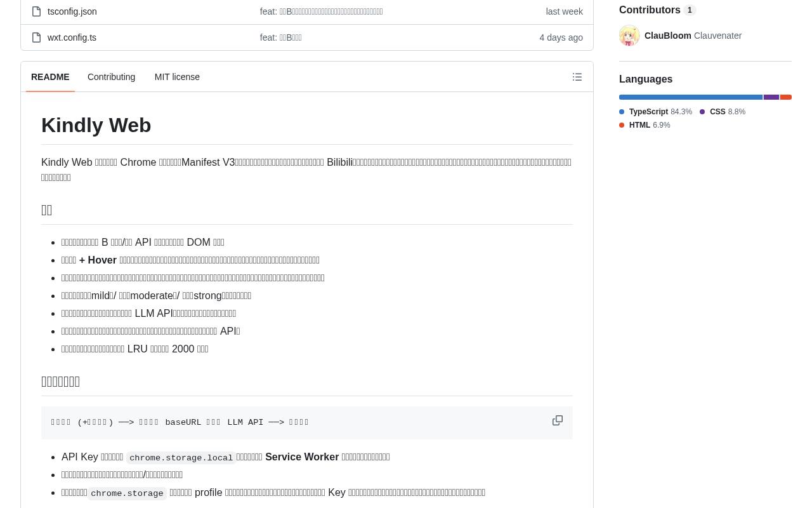The image size is (812, 508).
Task: Click the file icon beside tsconfig.json
Action: point(37,11)
